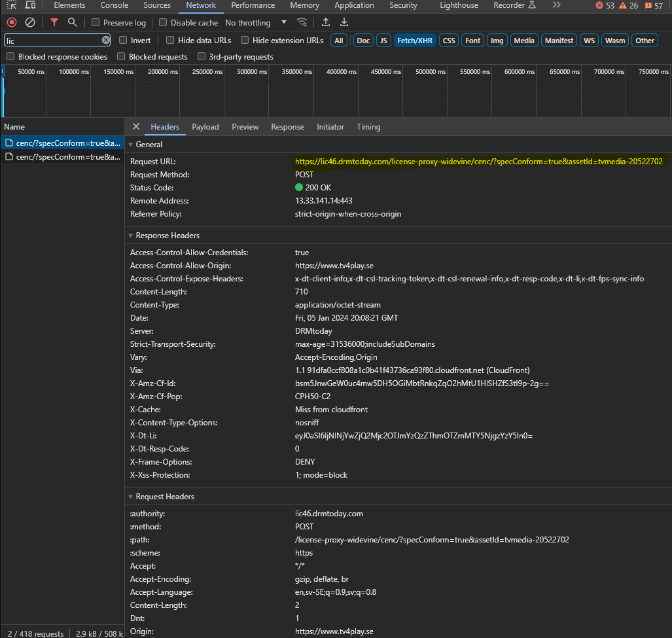Viewport: 672px width, 638px height.
Task: Open the No throttling dropdown
Action: 256,23
